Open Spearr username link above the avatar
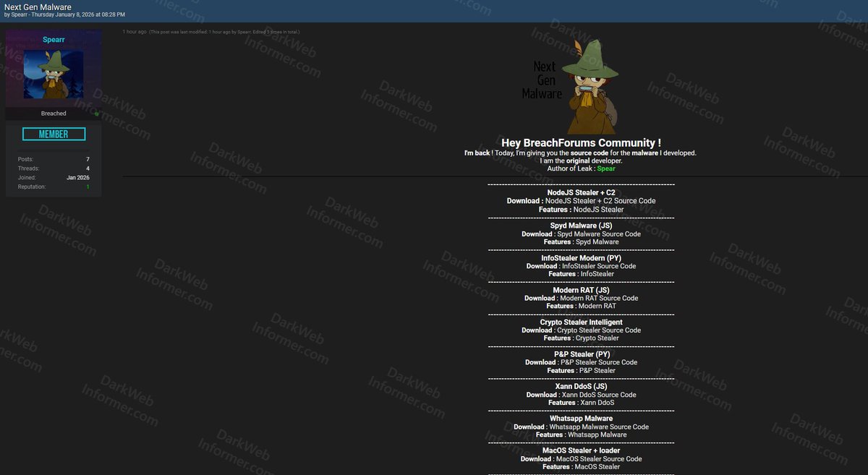The width and height of the screenshot is (868, 475). (x=54, y=40)
